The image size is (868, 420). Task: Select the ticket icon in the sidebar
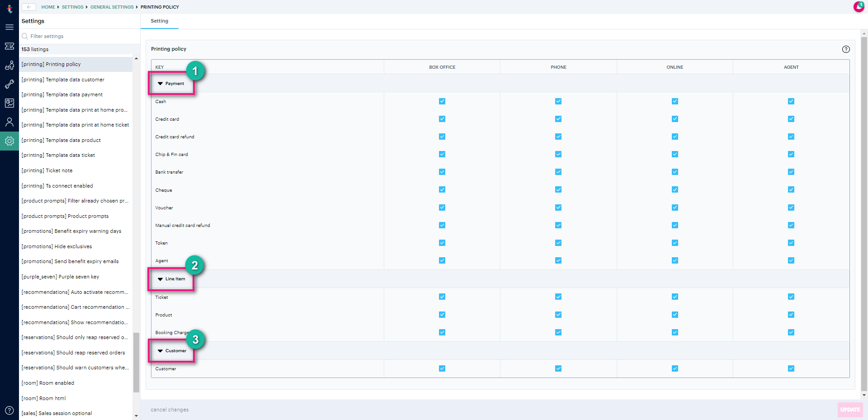point(9,46)
